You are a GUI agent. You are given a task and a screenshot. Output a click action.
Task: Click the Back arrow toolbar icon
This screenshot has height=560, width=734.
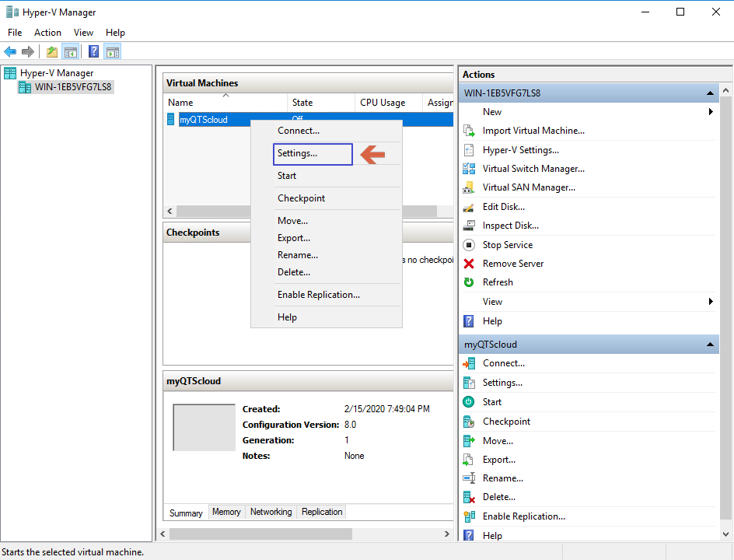10,51
